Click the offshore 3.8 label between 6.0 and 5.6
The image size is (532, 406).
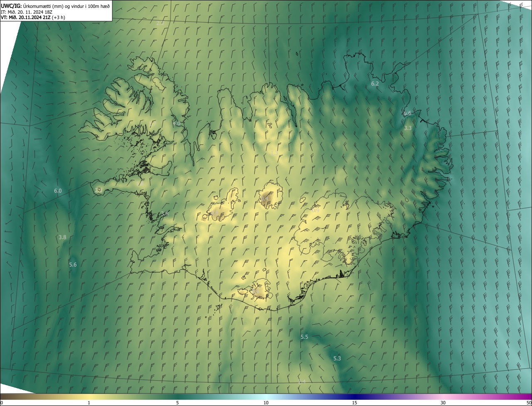pyautogui.click(x=62, y=237)
